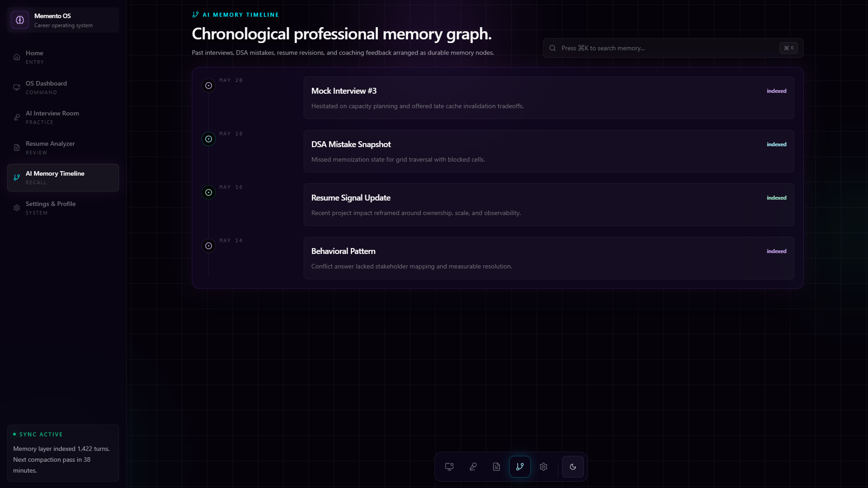This screenshot has width=868, height=488.
Task: Click the SYNC ACTIVE status label
Action: (41, 434)
